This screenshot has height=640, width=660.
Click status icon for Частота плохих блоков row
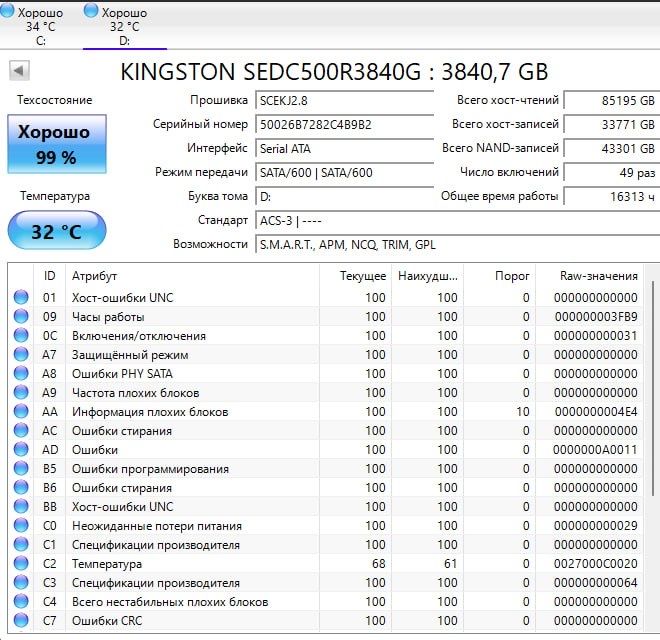tap(21, 392)
